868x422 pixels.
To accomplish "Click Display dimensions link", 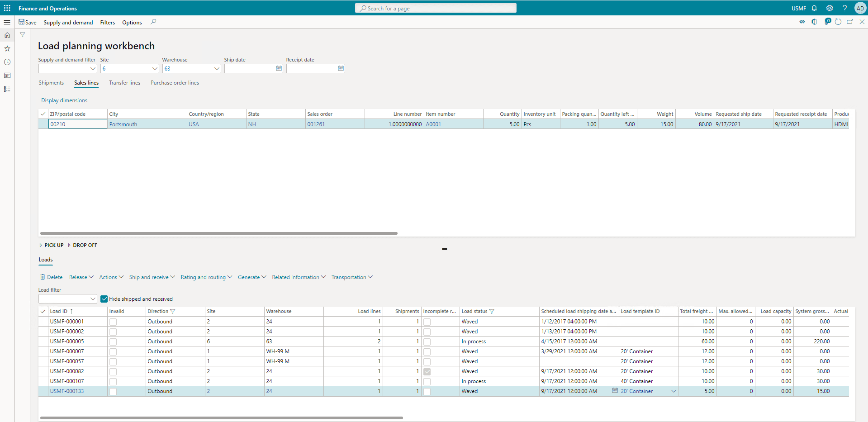I will coord(64,100).
